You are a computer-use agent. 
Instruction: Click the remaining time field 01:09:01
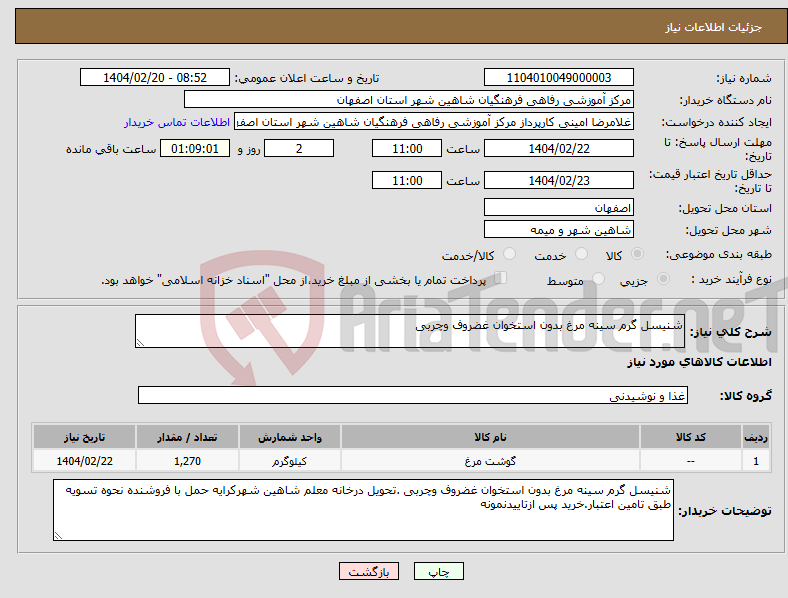click(195, 149)
